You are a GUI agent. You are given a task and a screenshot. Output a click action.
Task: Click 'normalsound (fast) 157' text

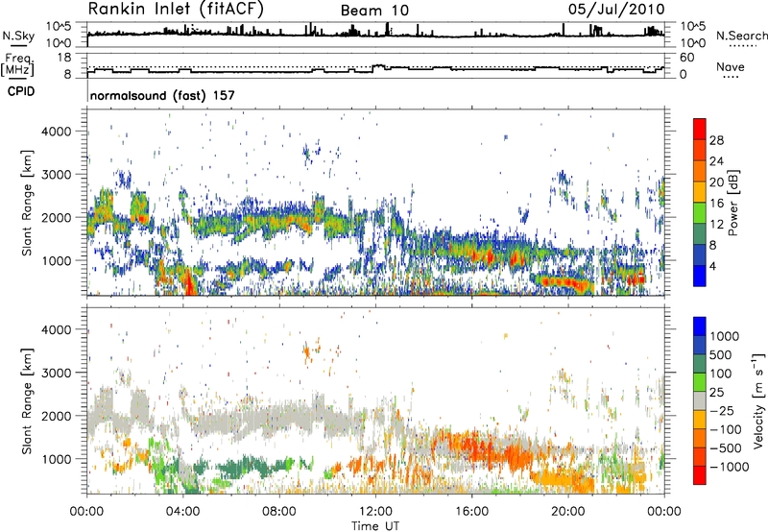[162, 95]
